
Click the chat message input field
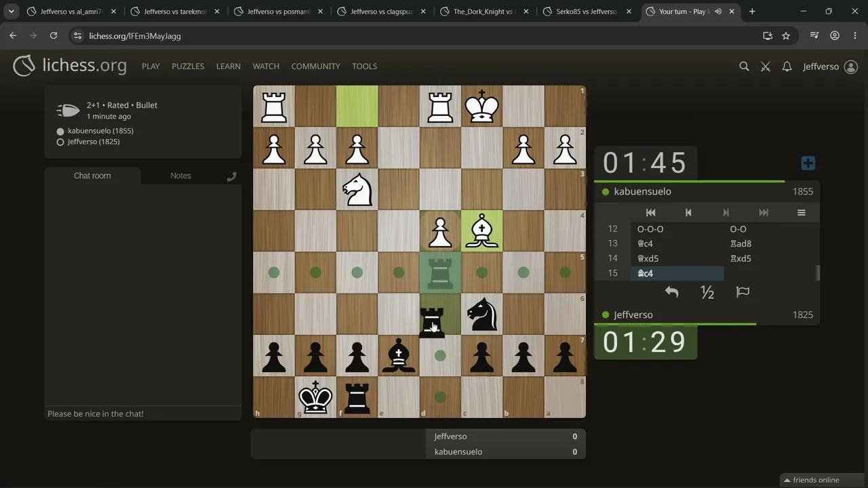point(142,414)
